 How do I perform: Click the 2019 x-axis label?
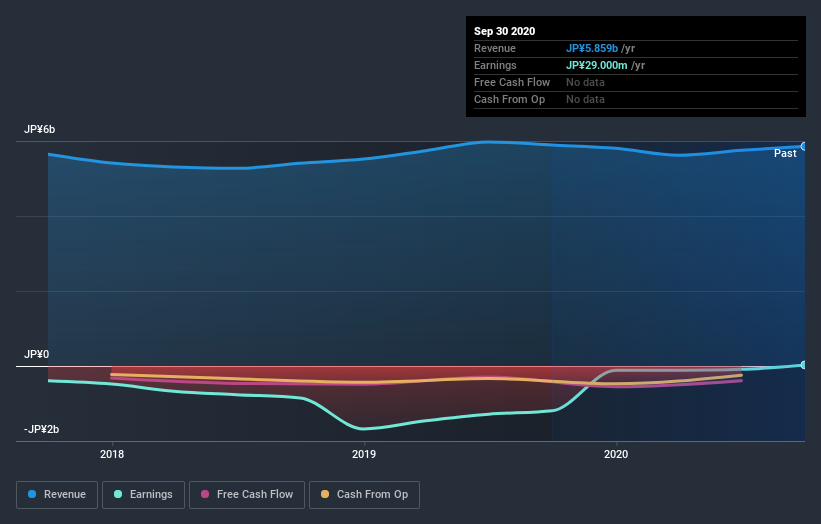364,454
